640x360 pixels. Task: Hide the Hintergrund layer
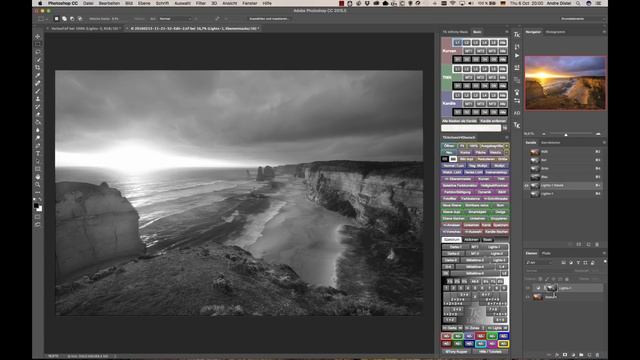point(528,297)
